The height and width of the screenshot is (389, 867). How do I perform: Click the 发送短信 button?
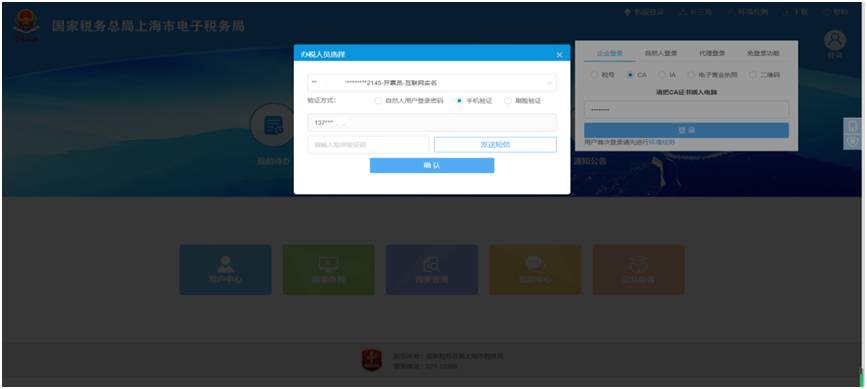pyautogui.click(x=495, y=145)
